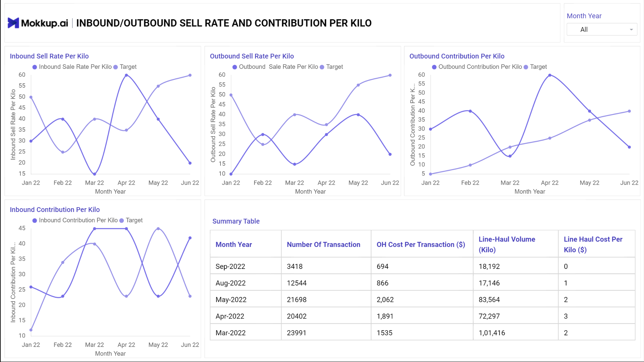Click OH cost value 694

point(383,266)
